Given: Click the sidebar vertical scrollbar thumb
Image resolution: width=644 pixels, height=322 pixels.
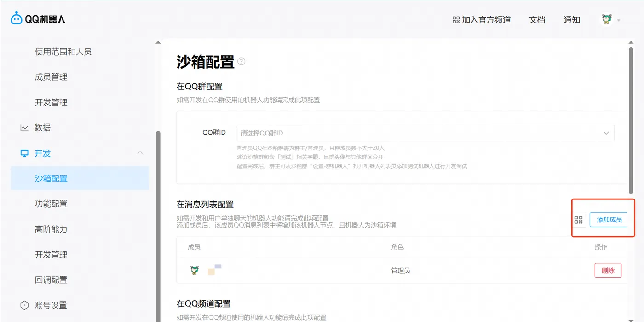Looking at the screenshot, I should click(x=158, y=226).
